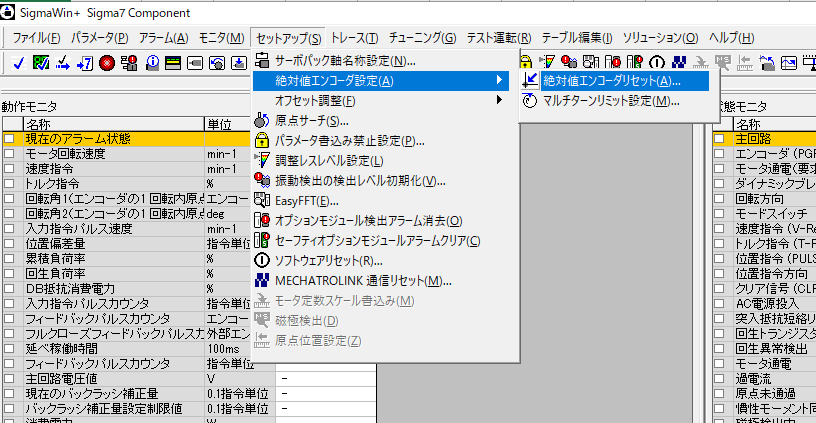Enable the 延べ稼働時間 checkbox
Screen dimensions: 816x423
[x=9, y=349]
